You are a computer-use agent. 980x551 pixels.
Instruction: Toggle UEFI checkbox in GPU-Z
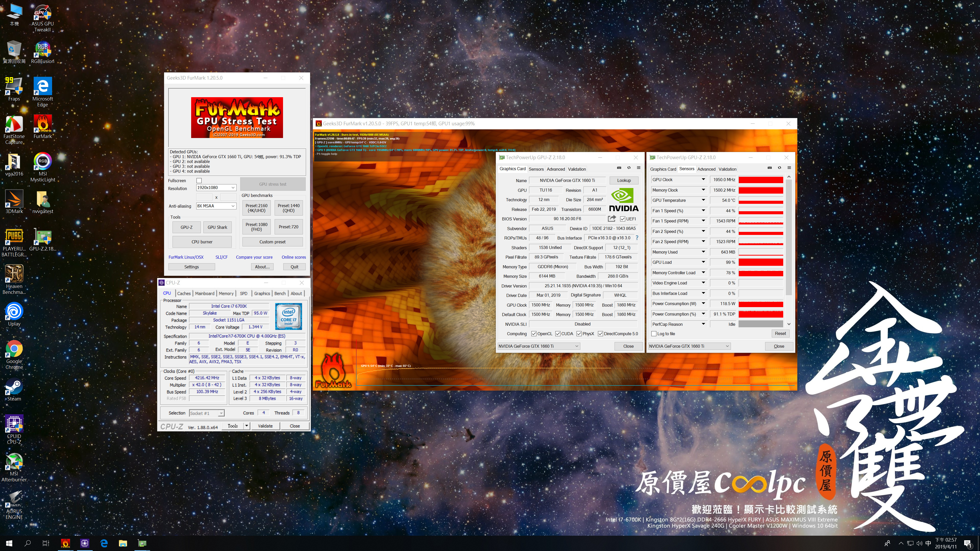(x=622, y=219)
